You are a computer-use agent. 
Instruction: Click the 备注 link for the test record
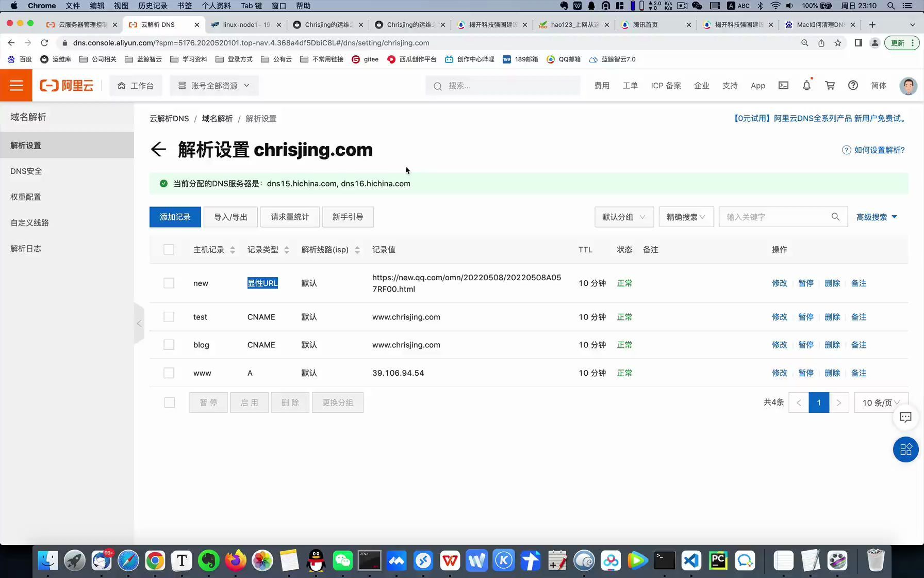click(x=858, y=317)
